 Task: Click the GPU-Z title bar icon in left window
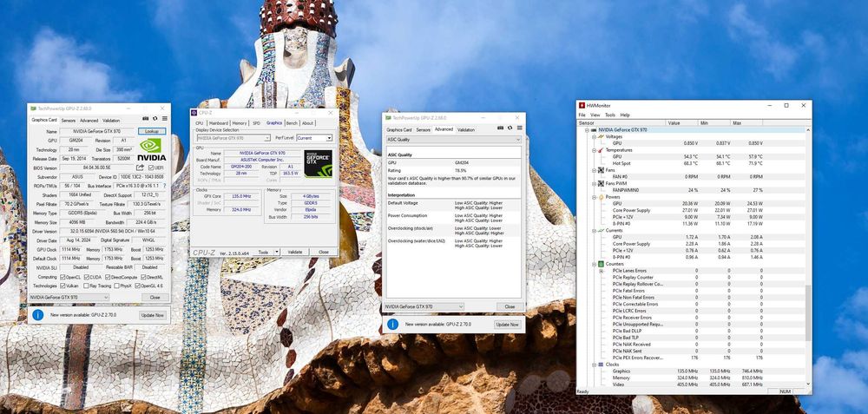[33, 108]
